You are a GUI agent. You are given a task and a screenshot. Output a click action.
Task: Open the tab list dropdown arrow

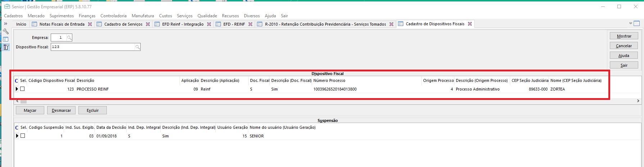[x=630, y=23]
